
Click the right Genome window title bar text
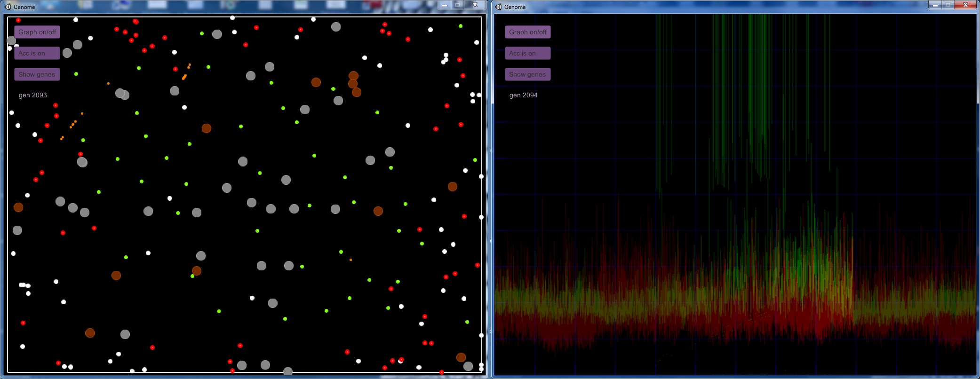tap(515, 7)
